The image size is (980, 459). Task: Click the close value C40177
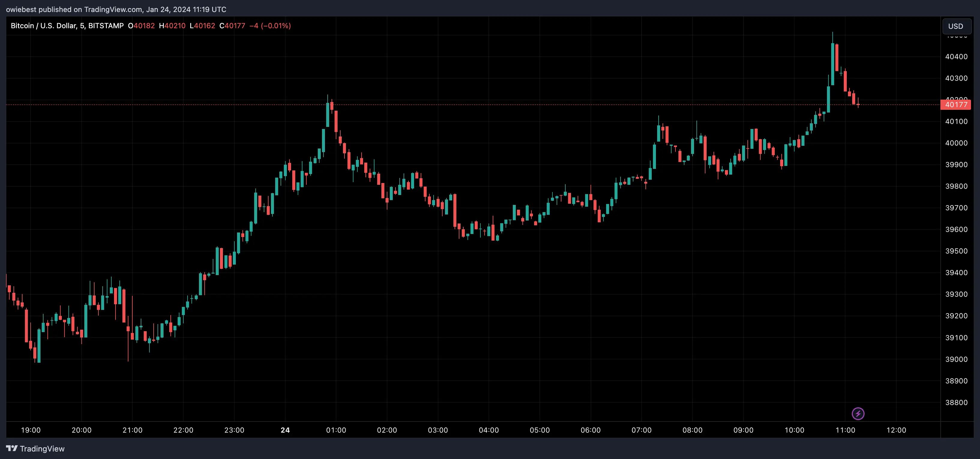(x=233, y=25)
